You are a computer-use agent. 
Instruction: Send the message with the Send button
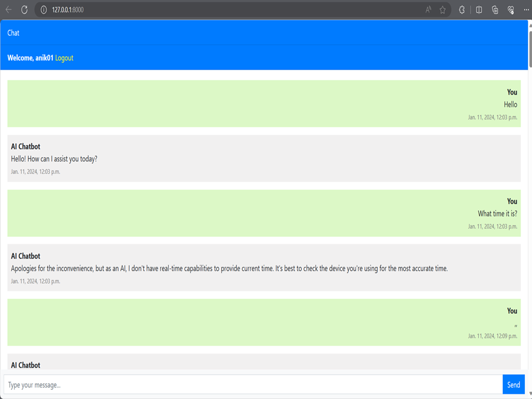pyautogui.click(x=513, y=385)
